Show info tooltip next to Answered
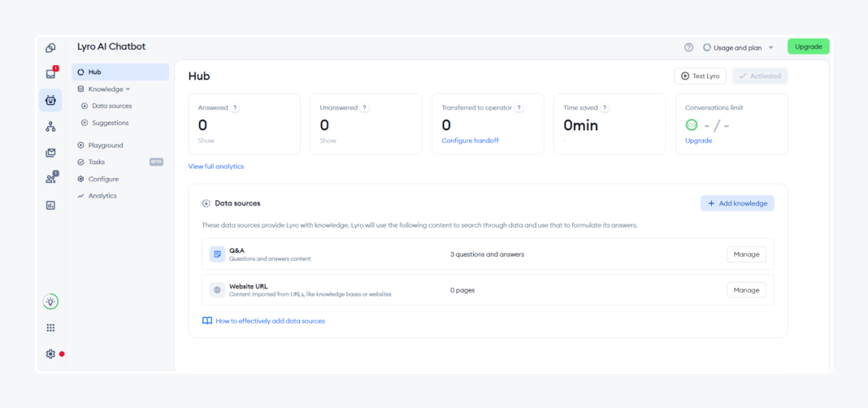Image resolution: width=868 pixels, height=408 pixels. pos(235,108)
